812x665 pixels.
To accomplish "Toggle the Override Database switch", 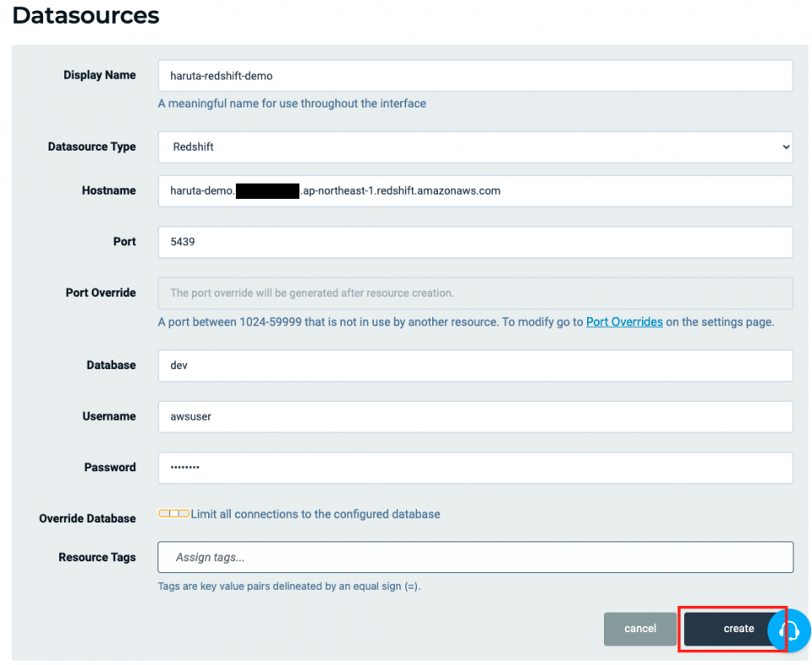I will click(x=173, y=514).
